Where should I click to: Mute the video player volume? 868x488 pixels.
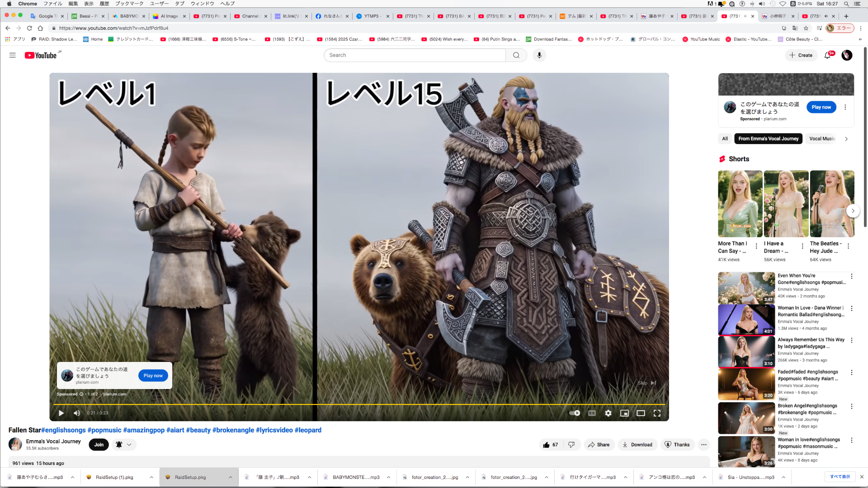pos(77,413)
